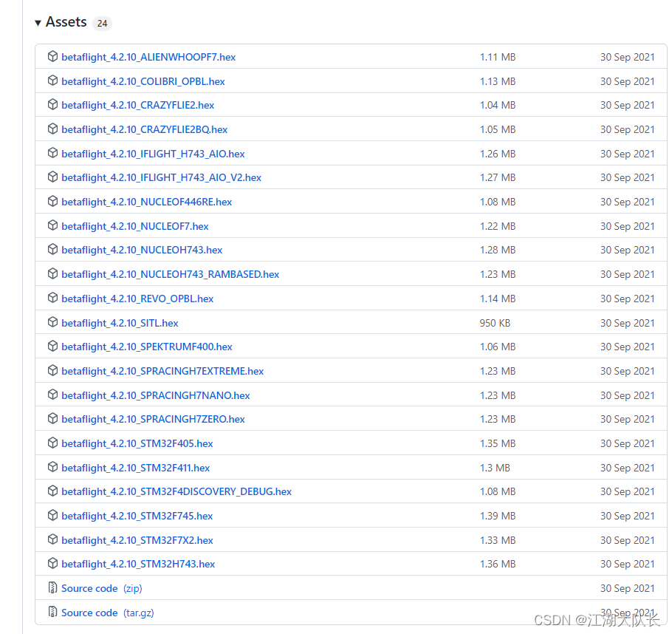Click the 30 Sep 2021 date of STM32H743.hex

click(628, 564)
